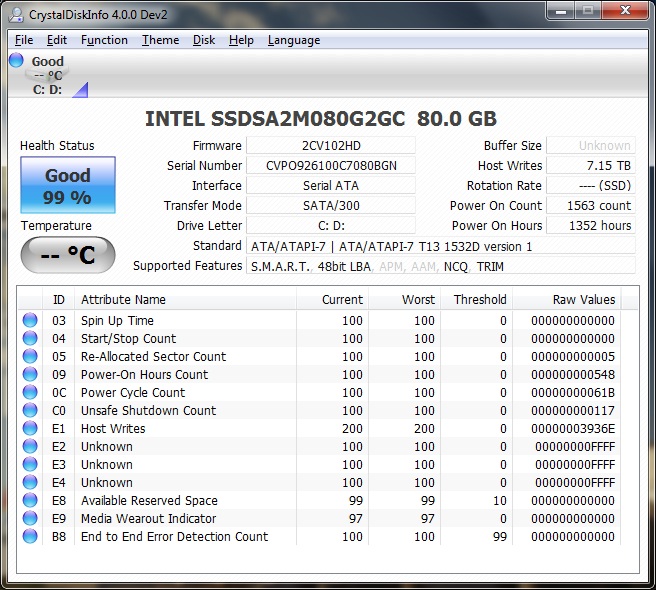
Task: Click the status orb for Power Cycle Count
Action: (x=30, y=392)
